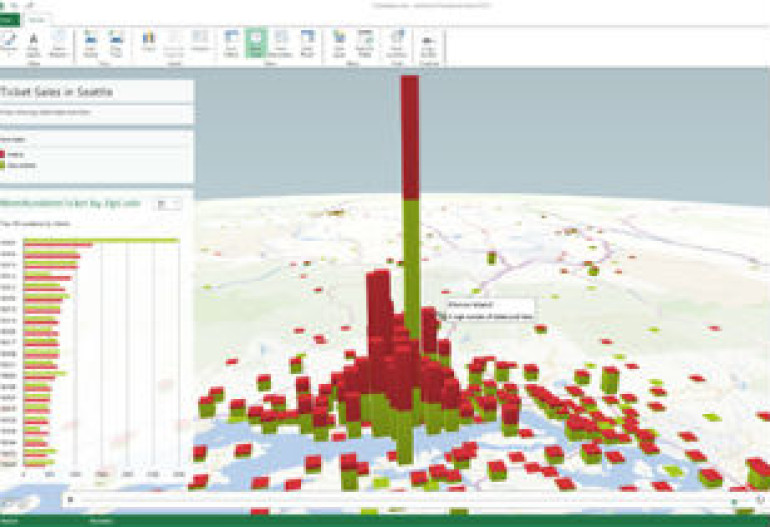Click the green 2D chart heading text
The height and width of the screenshot is (527, 770).
click(x=70, y=203)
